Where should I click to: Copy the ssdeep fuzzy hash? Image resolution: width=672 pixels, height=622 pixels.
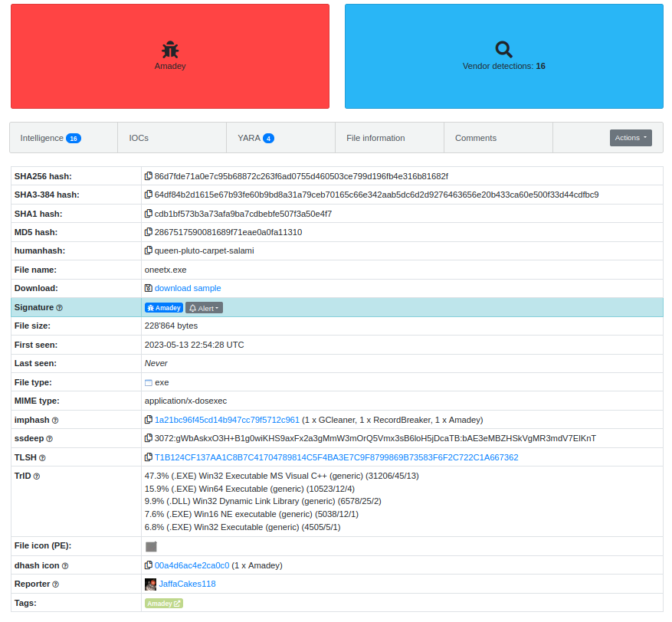(x=149, y=438)
